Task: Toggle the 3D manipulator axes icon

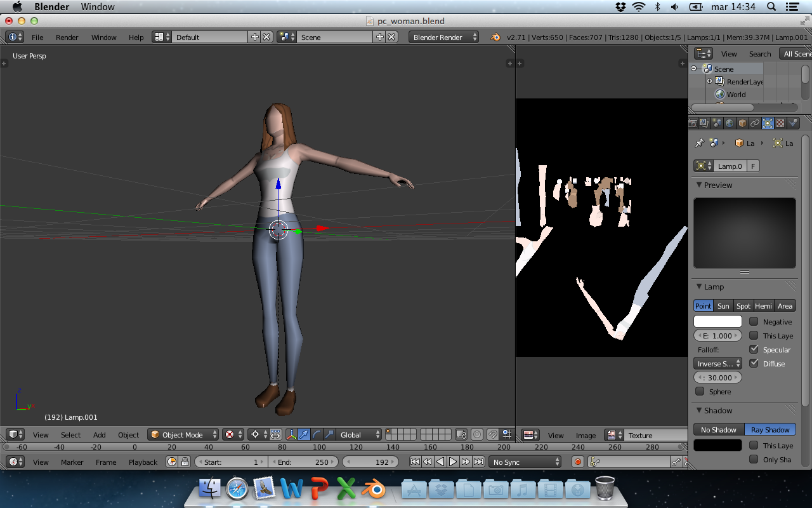Action: [291, 435]
